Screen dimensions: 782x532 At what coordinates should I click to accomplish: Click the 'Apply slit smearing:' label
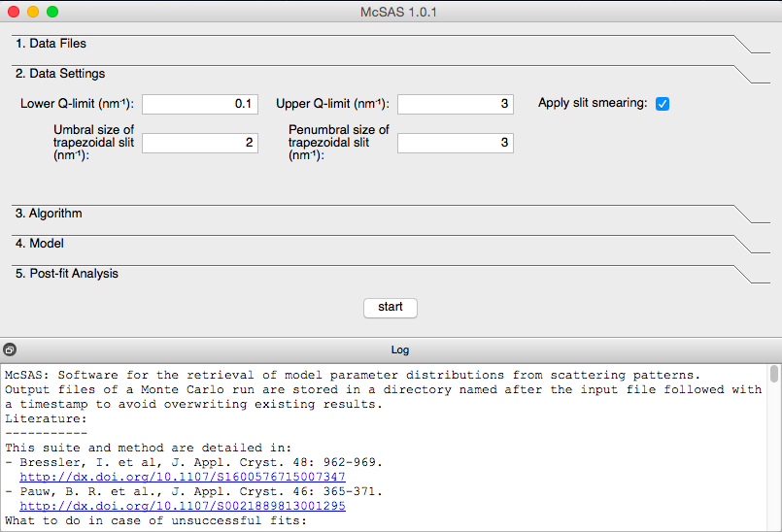[x=593, y=103]
